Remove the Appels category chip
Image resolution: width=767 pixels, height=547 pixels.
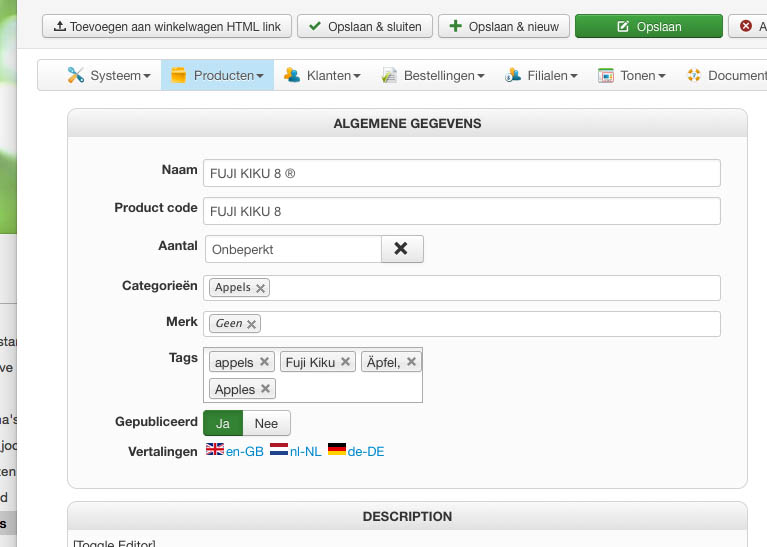coord(260,288)
